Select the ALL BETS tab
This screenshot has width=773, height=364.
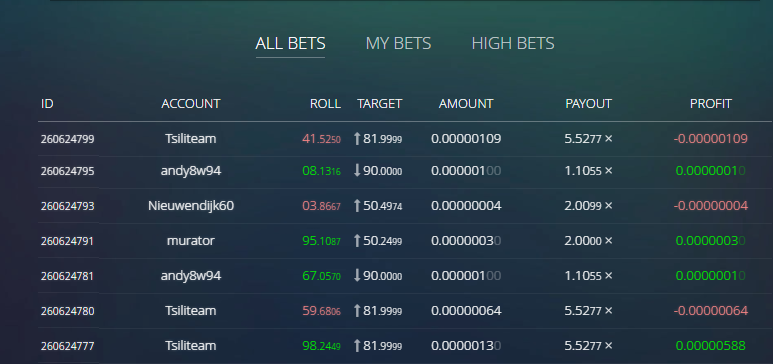click(x=290, y=43)
